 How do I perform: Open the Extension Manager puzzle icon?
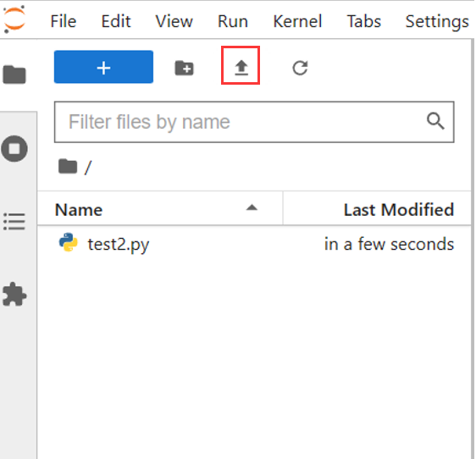pyautogui.click(x=14, y=294)
